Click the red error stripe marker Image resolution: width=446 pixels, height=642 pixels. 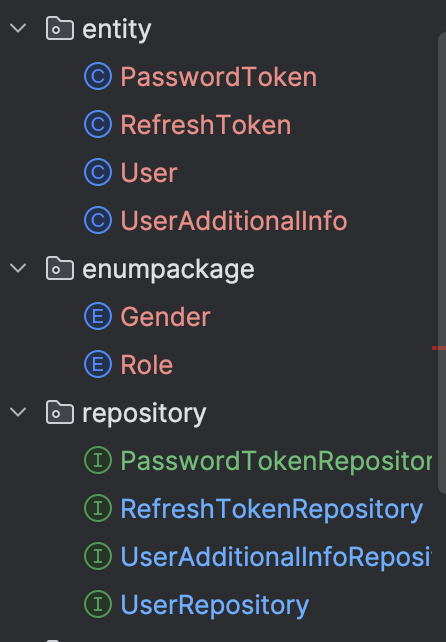(439, 348)
